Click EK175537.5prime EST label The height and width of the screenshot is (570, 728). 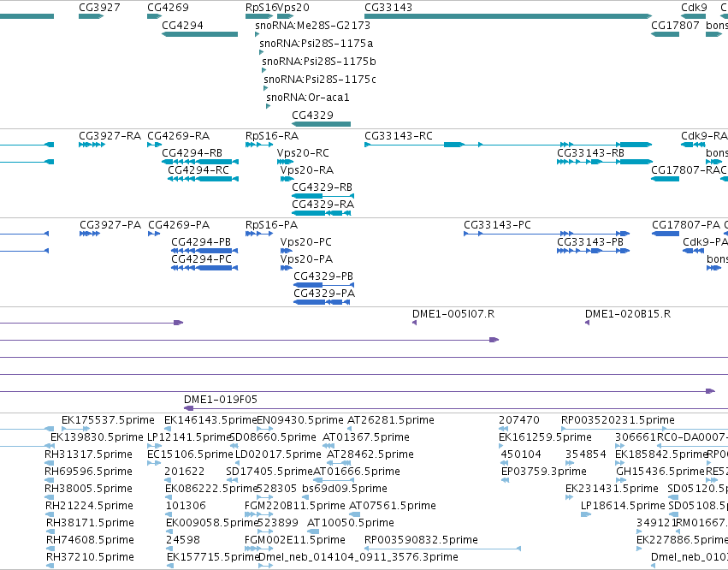108,420
